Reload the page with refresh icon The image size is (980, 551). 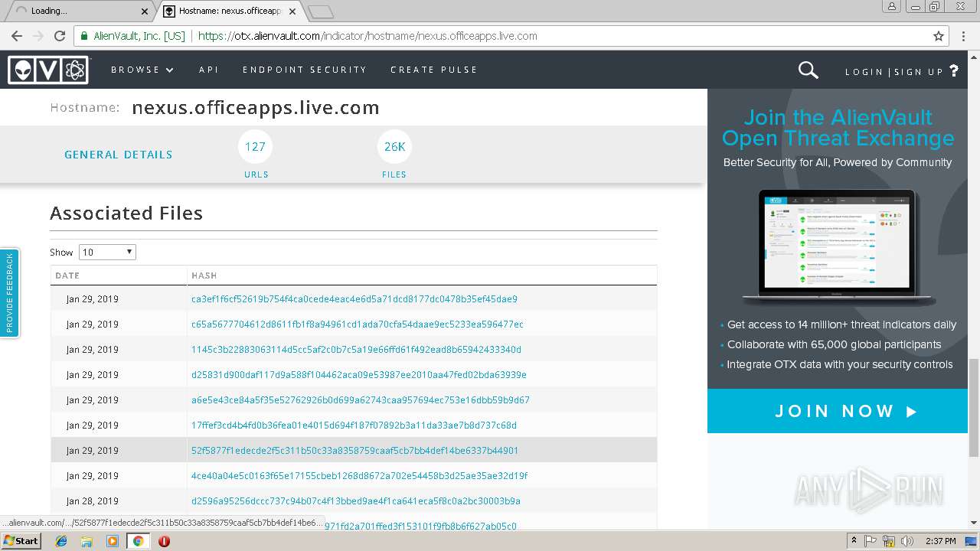click(60, 36)
